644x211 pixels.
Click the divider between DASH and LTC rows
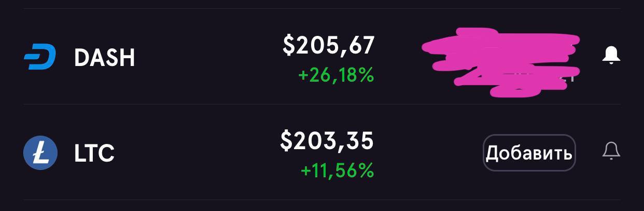click(322, 104)
